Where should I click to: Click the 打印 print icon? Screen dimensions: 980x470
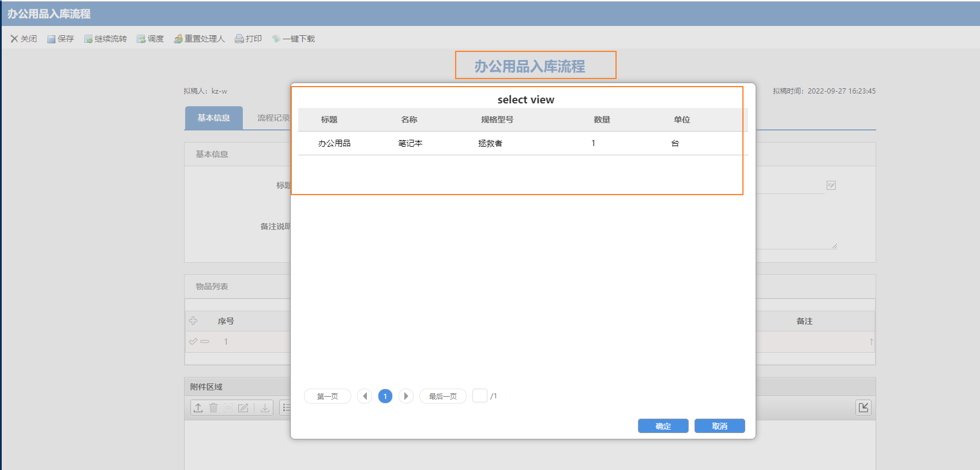(239, 39)
